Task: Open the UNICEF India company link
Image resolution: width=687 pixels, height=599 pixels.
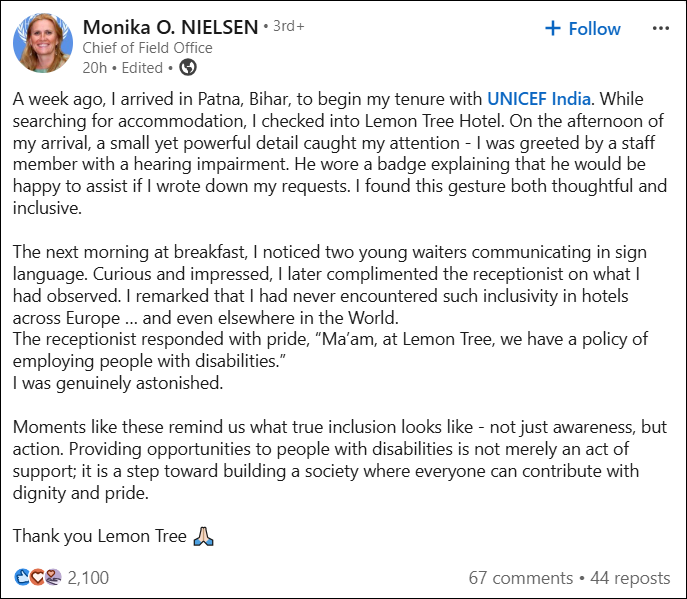Action: (x=539, y=99)
